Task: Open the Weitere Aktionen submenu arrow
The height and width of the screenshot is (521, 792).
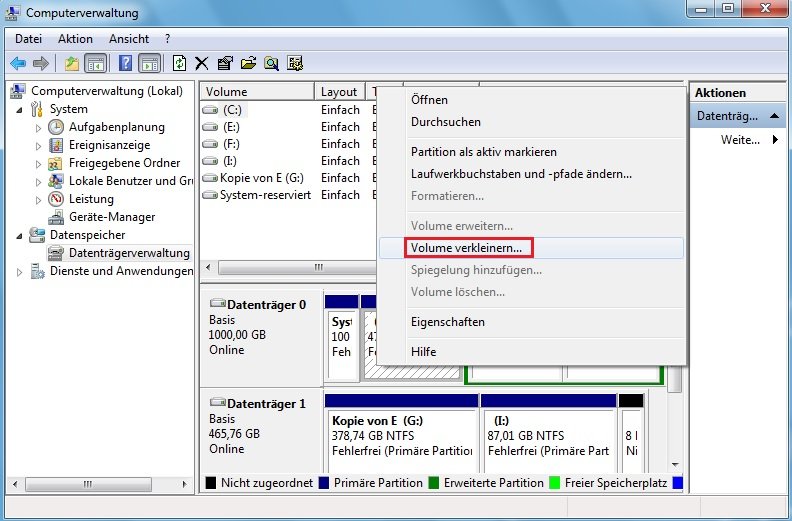Action: click(775, 139)
